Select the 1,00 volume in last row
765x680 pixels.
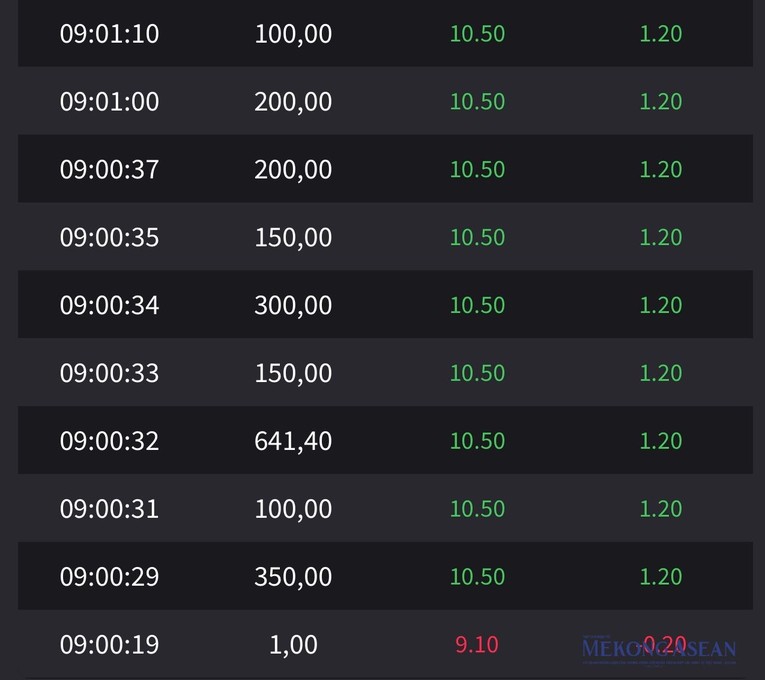[293, 645]
